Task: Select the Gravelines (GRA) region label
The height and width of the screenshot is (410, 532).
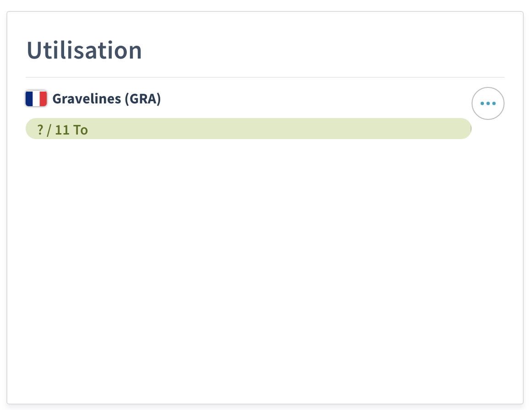Action: (107, 99)
